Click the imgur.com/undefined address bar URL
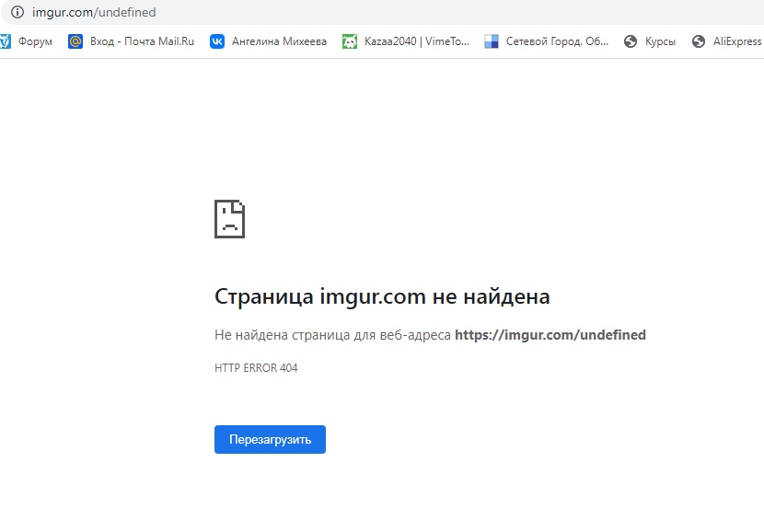 (x=94, y=13)
